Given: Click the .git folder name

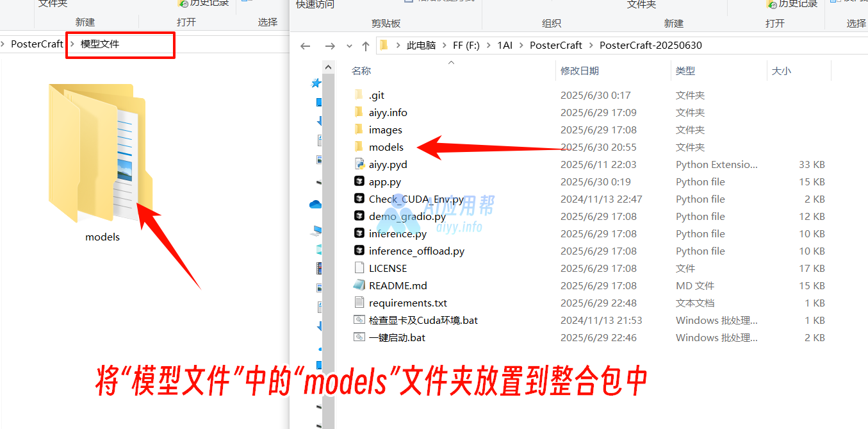Looking at the screenshot, I should 377,95.
